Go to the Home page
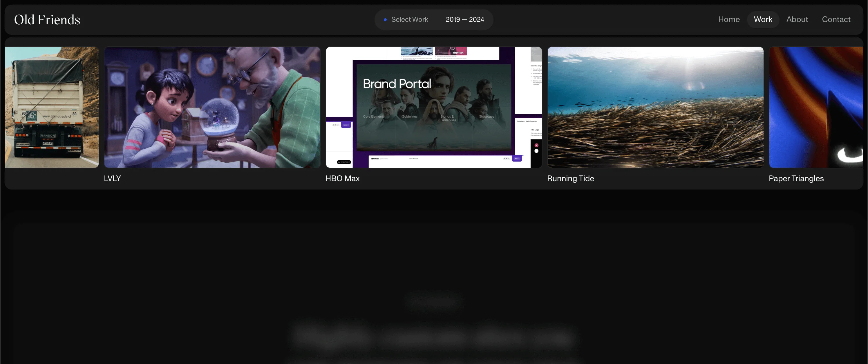The image size is (868, 364). (x=729, y=19)
